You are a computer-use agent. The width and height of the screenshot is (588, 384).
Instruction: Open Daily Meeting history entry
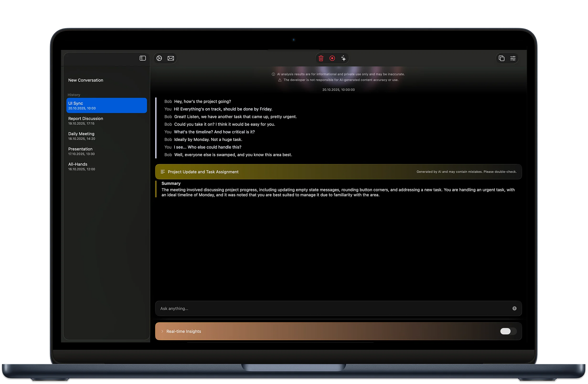point(82,136)
